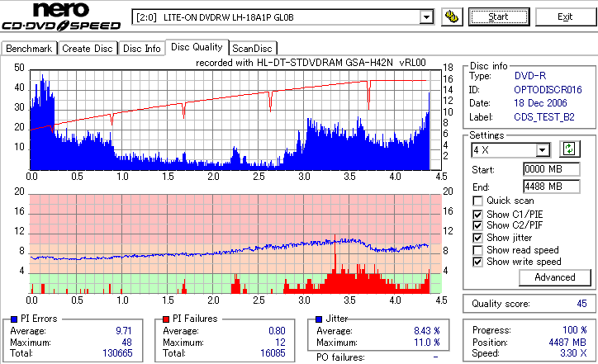Viewport: 598px width, 364px height.
Task: Click the disc type DVD-R
Action: (530, 76)
